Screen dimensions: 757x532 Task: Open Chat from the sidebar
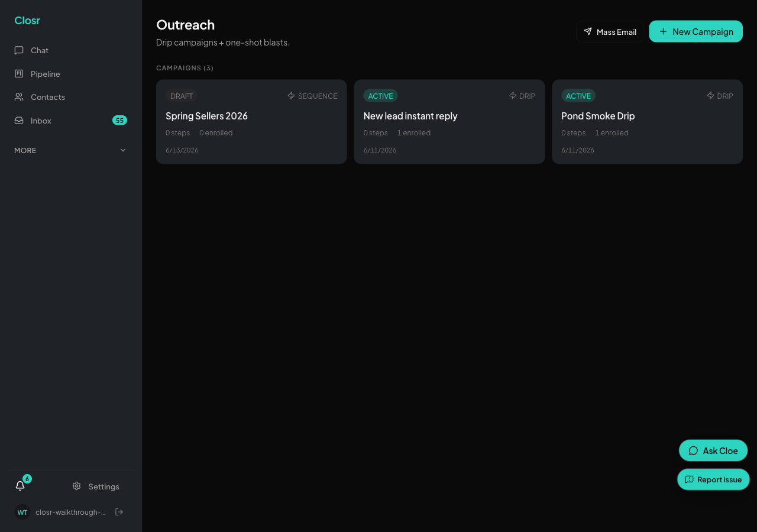click(x=70, y=50)
